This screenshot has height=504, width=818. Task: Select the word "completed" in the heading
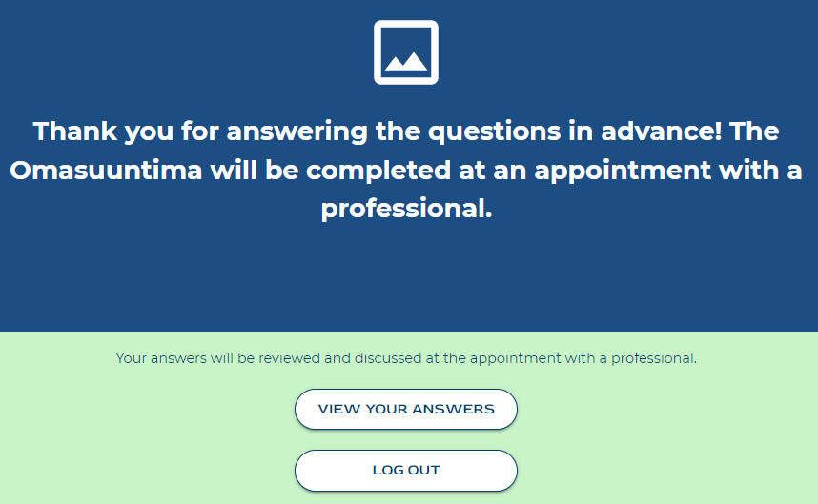pyautogui.click(x=378, y=171)
